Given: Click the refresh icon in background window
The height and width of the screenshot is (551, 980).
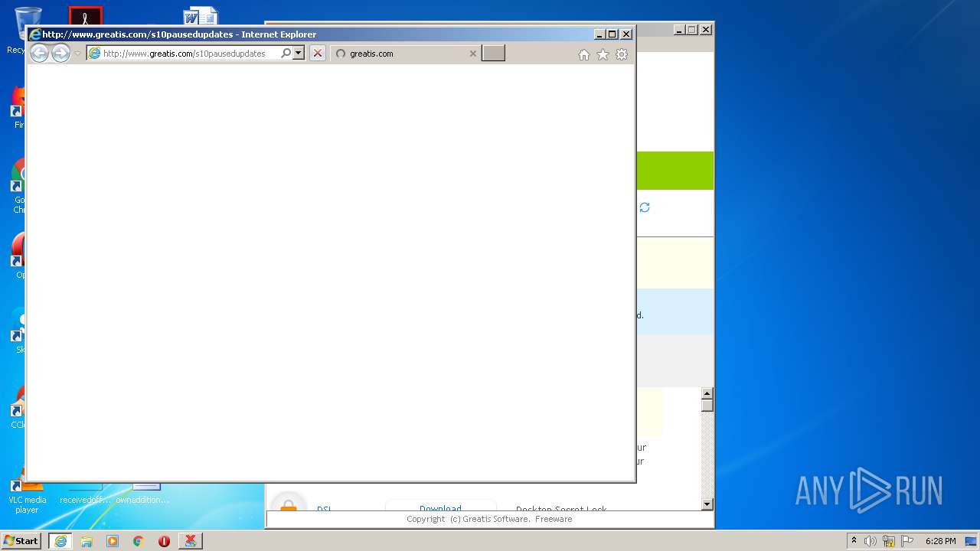Looking at the screenshot, I should pyautogui.click(x=645, y=207).
